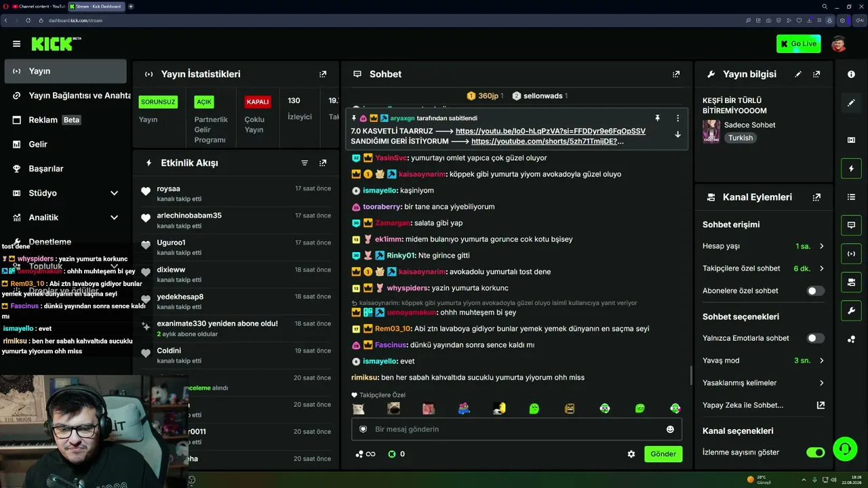Pop out the Etkinlik Akışı panel
The height and width of the screenshot is (488, 868).
323,163
